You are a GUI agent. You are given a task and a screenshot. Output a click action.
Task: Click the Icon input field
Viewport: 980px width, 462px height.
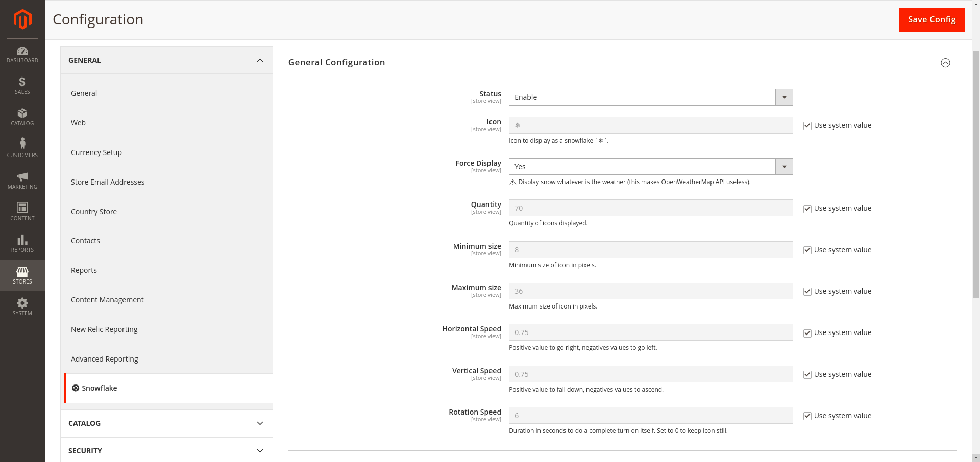tap(651, 125)
